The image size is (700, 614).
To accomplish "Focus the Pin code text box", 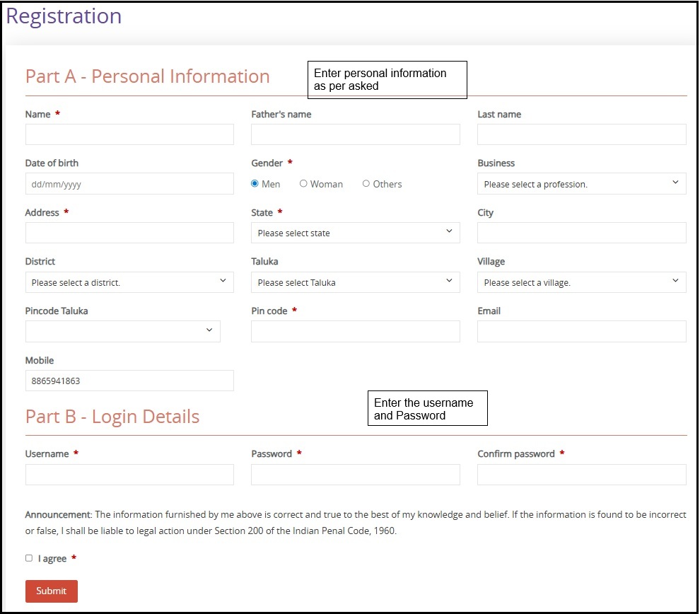I will [x=355, y=331].
